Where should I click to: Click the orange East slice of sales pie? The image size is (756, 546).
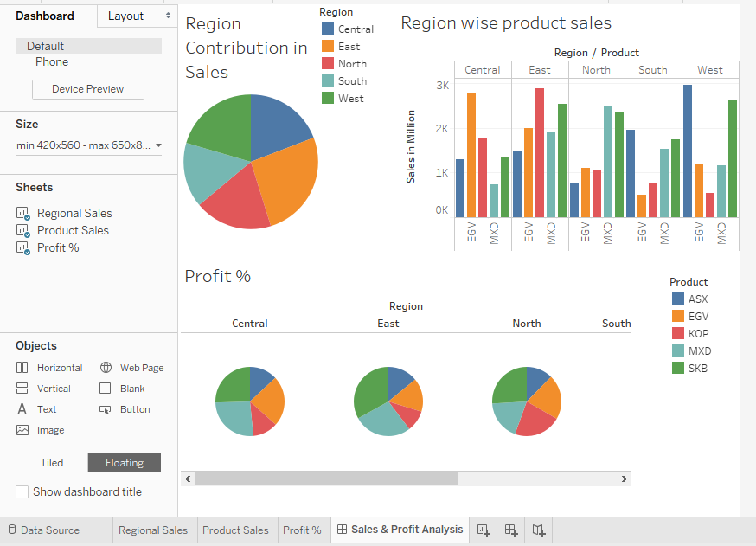click(287, 181)
